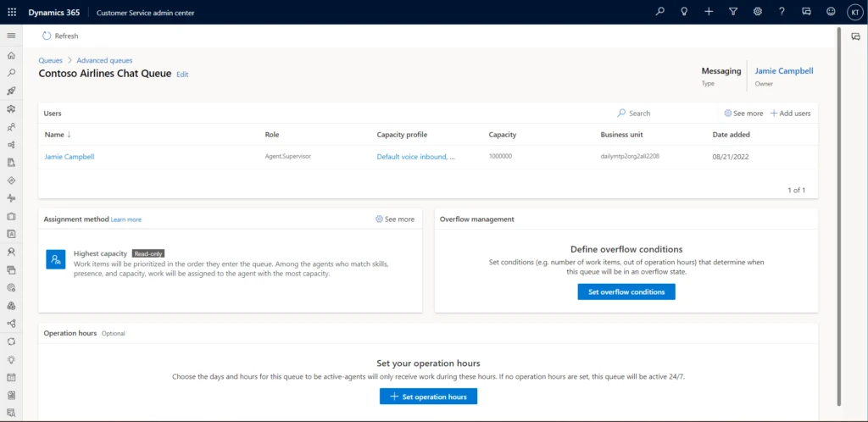Screen dimensions: 868x422
Task: Open the settings gear in header
Action: point(757,12)
